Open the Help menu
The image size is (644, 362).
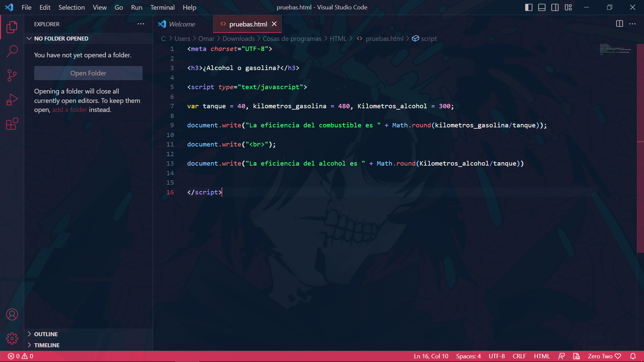189,7
